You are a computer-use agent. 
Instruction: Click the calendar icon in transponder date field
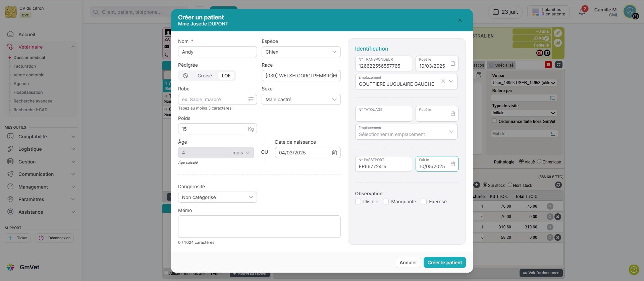pos(452,63)
